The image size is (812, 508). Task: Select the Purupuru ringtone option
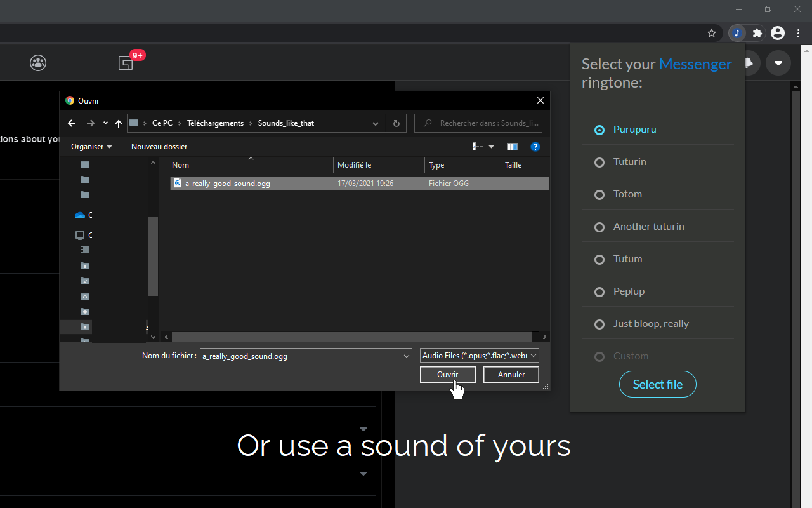[x=634, y=130]
